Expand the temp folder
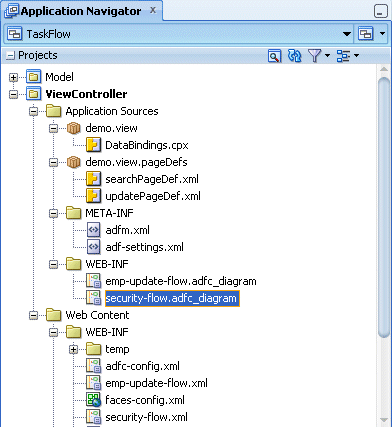 [73, 349]
